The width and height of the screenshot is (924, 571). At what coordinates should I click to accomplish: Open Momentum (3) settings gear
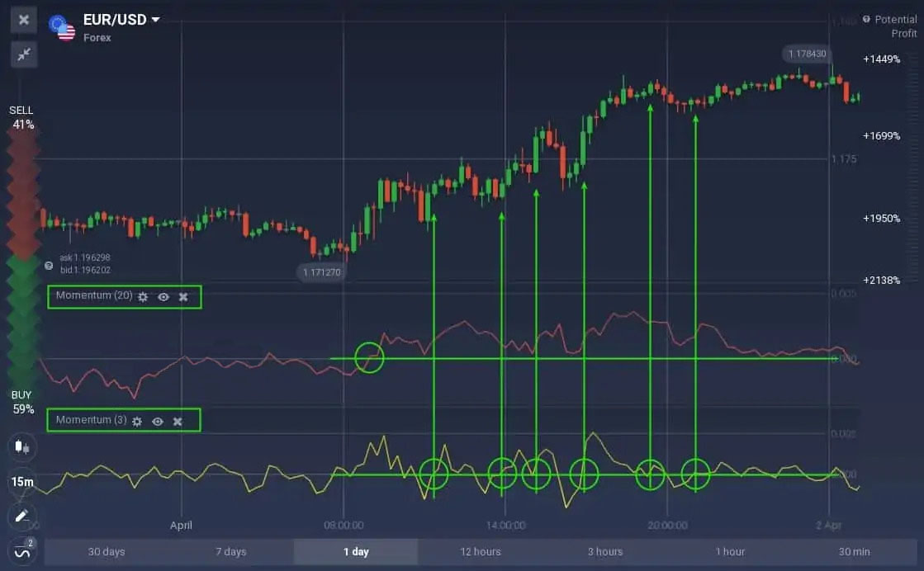click(x=137, y=421)
